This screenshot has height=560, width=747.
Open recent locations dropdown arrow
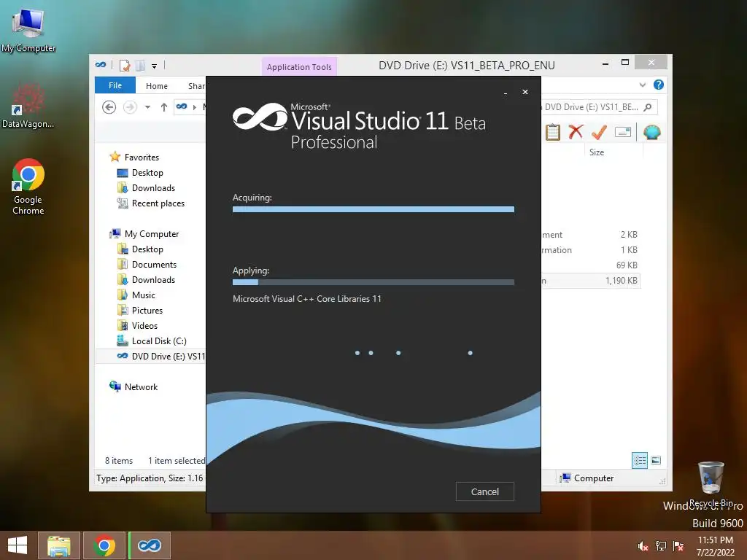(147, 107)
